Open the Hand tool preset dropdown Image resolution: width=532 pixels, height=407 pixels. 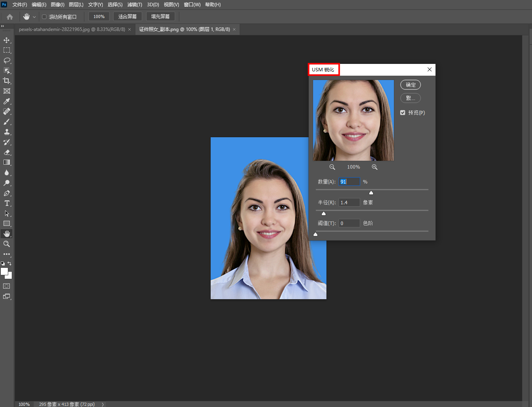coord(34,17)
